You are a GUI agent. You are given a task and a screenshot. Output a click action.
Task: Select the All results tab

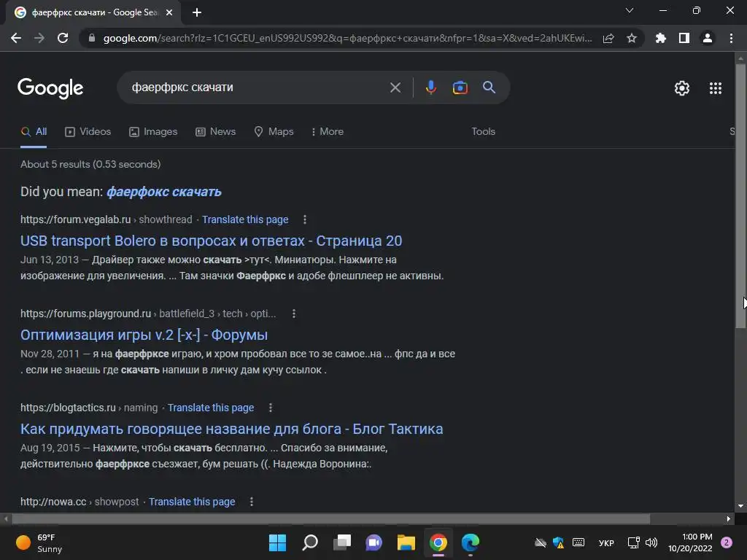pyautogui.click(x=34, y=131)
